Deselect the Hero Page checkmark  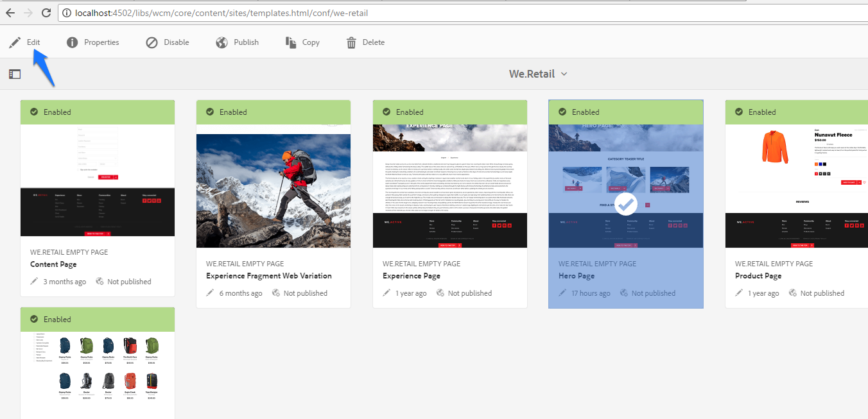(627, 204)
